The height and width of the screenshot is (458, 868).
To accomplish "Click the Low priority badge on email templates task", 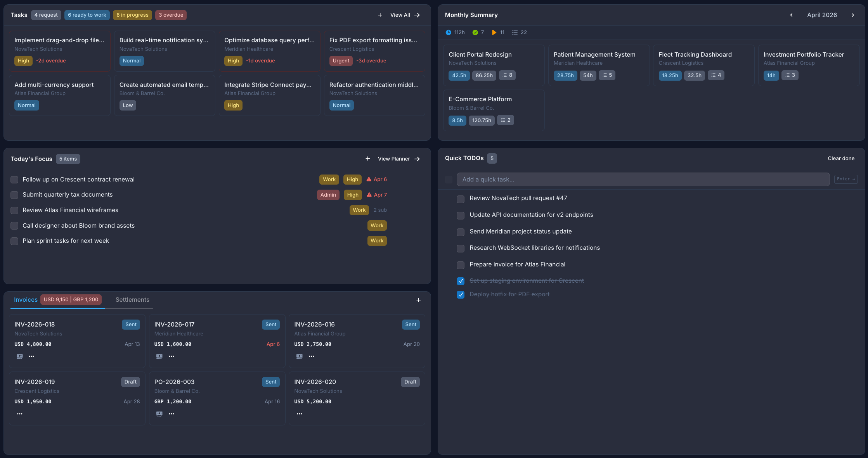I will coord(128,105).
